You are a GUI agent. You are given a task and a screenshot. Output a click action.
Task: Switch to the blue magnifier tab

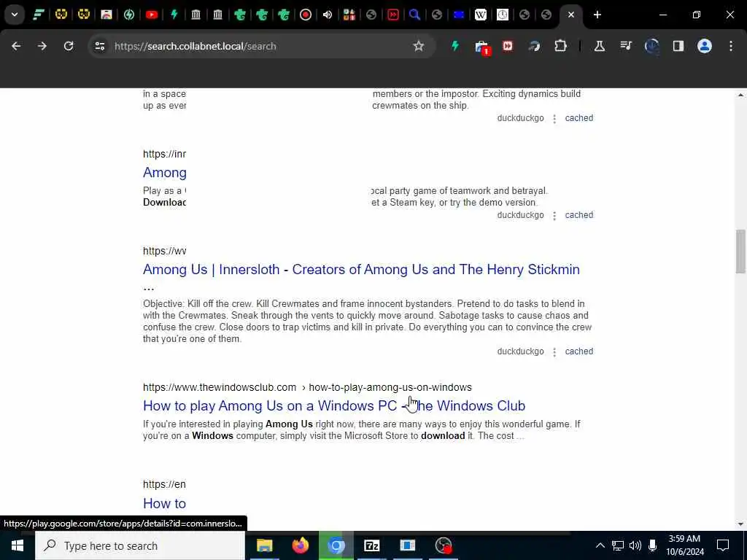[x=414, y=15]
